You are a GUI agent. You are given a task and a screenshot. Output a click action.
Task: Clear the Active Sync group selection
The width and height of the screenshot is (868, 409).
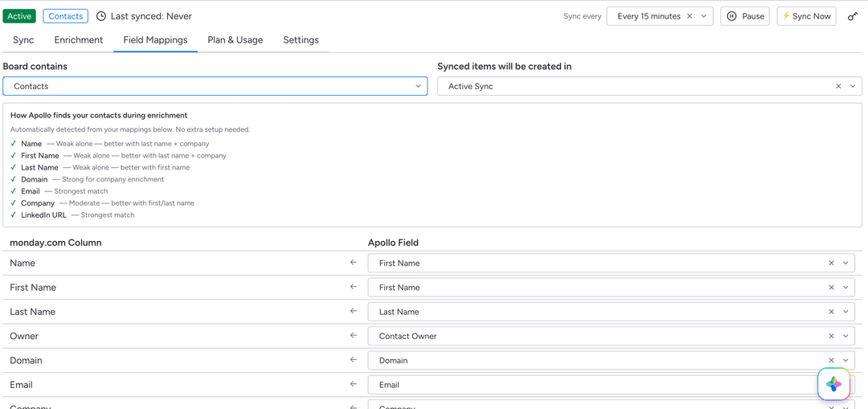[x=838, y=86]
